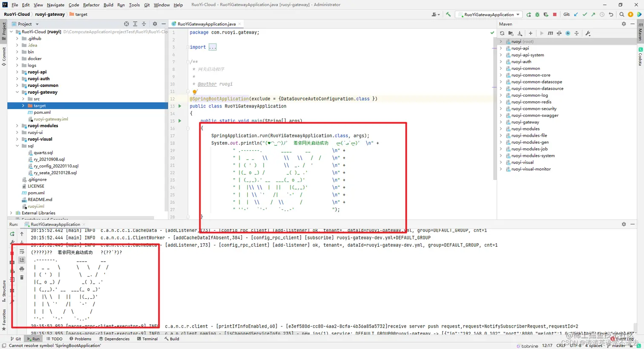This screenshot has width=644, height=349.
Task: Show Git history clock icon
Action: (x=602, y=14)
